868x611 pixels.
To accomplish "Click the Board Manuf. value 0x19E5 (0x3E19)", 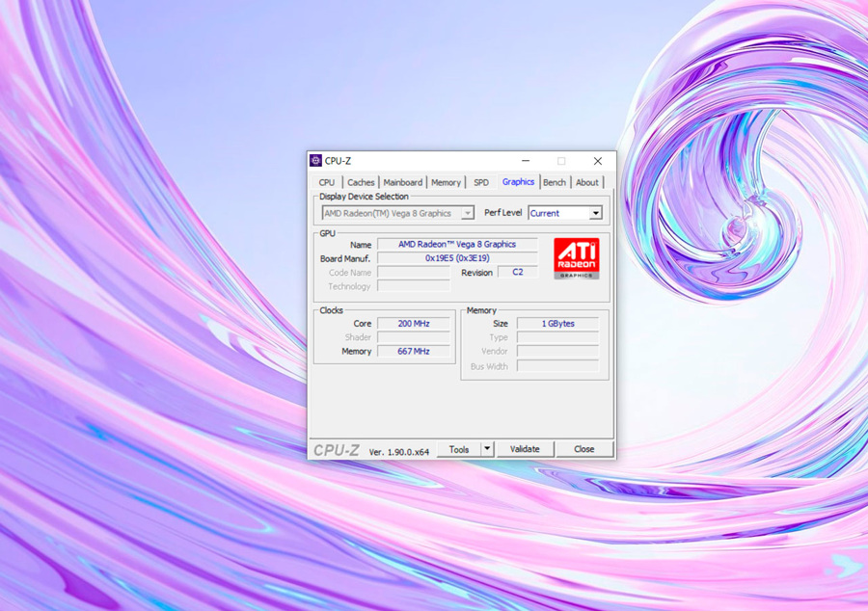I will tap(457, 258).
